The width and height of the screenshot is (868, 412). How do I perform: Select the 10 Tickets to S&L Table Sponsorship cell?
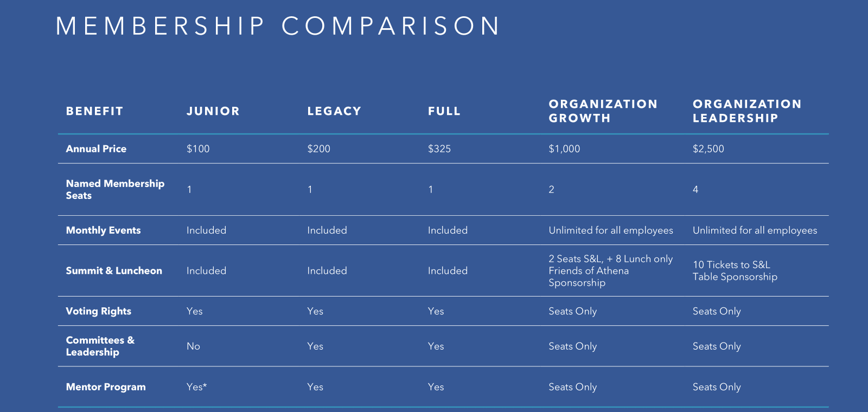[735, 271]
